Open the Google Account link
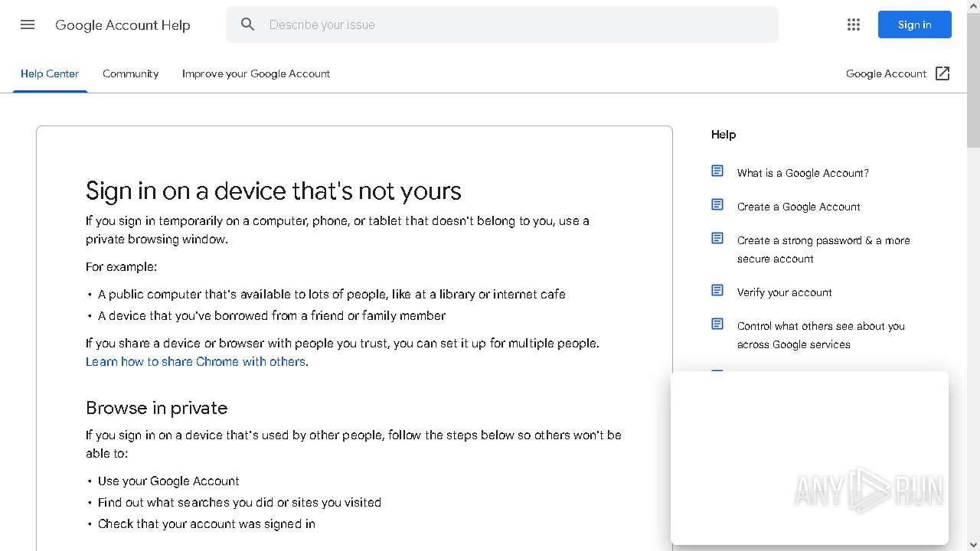This screenshot has height=551, width=980. pos(887,73)
